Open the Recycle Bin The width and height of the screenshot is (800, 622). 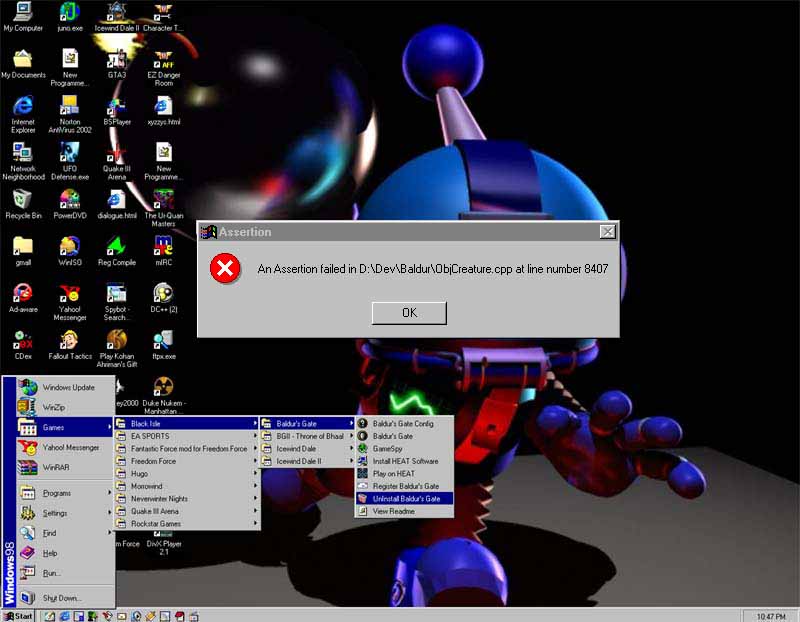23,205
